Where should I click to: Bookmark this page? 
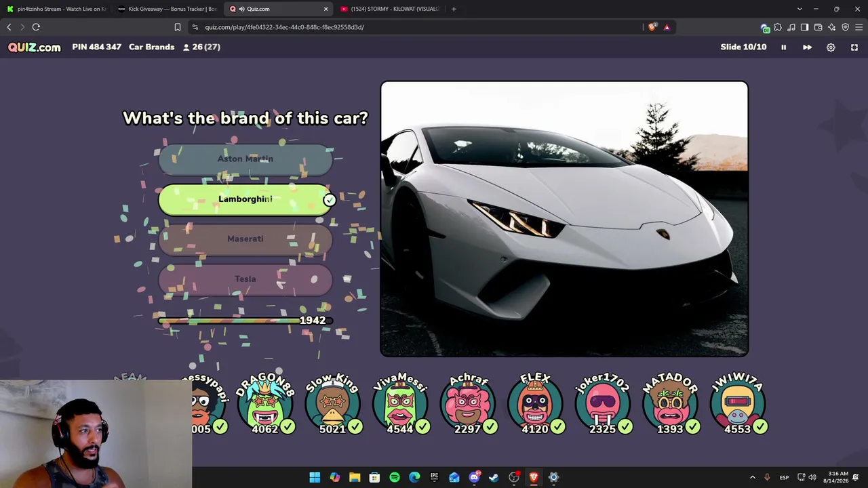(178, 27)
